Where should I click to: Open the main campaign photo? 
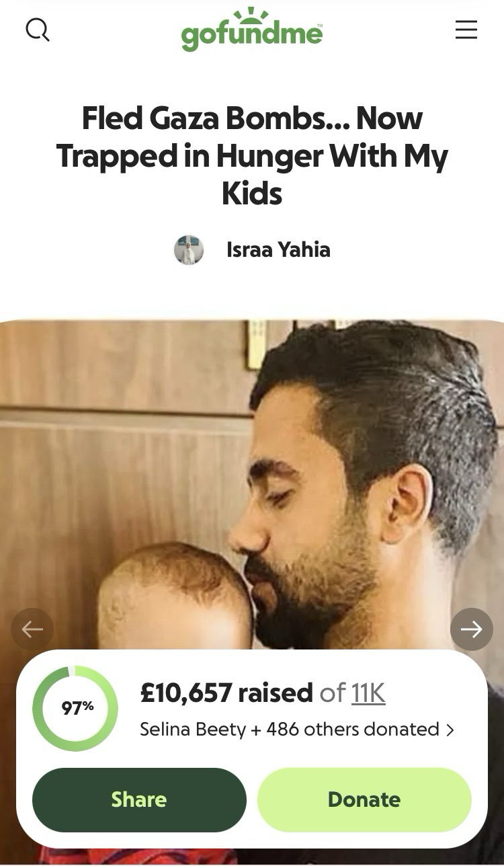coord(252,484)
